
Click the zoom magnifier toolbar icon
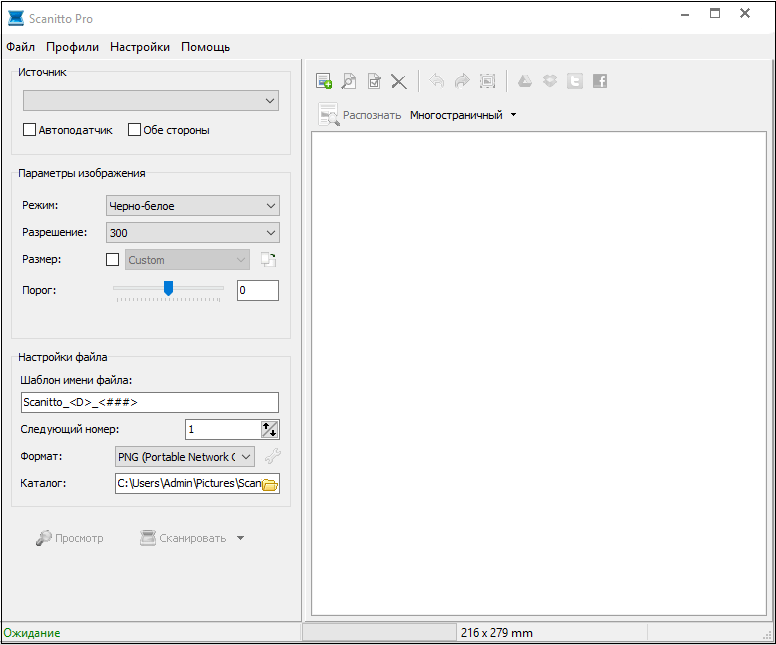coord(349,81)
